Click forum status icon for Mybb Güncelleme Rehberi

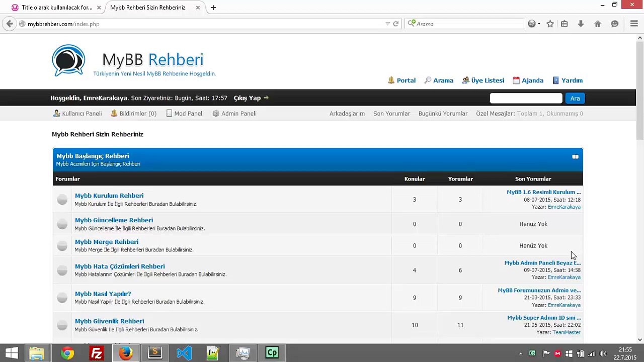pyautogui.click(x=62, y=224)
